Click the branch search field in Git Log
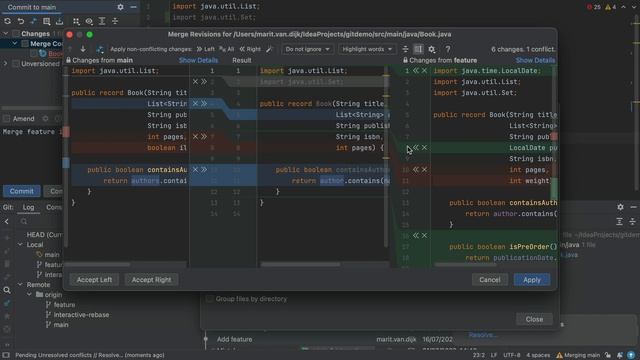The image size is (640, 360). point(41,221)
